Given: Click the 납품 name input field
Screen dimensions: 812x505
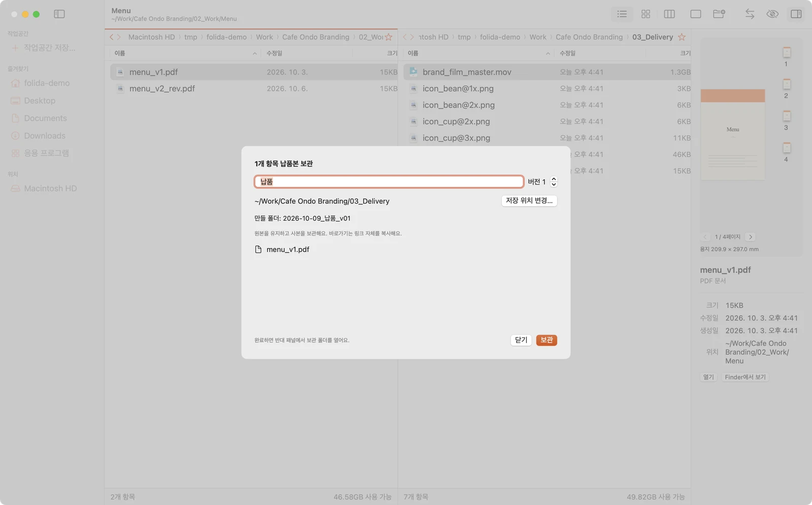Looking at the screenshot, I should pos(389,182).
